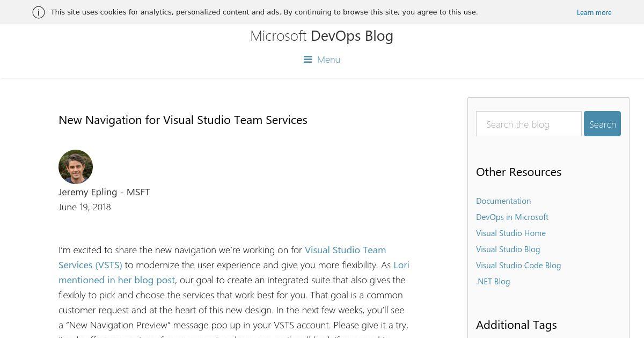Open Visual Studio Code Blog link
Viewport: 644px width, 338px height.
click(x=518, y=265)
